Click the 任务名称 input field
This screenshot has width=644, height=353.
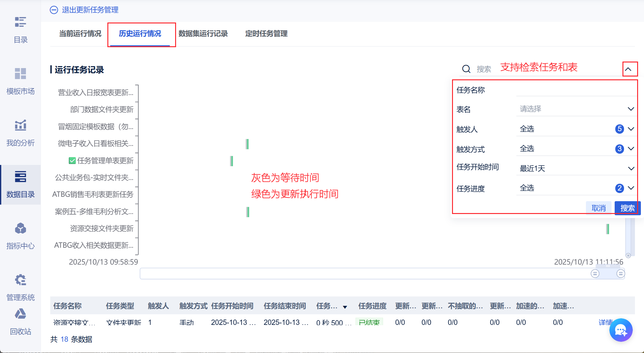coord(576,90)
